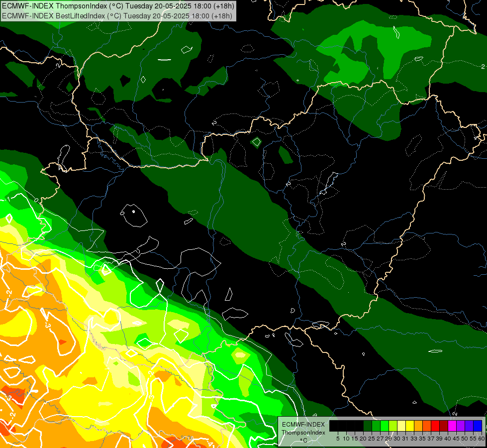
Task: Click the dark orange 35–37 legend swatch
Action: pos(427,426)
